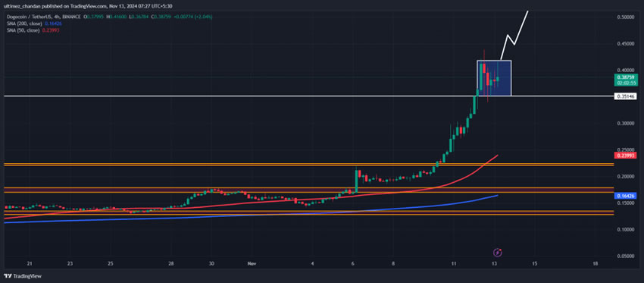
Task: Click the date label 15 on time axis
Action: click(x=534, y=263)
